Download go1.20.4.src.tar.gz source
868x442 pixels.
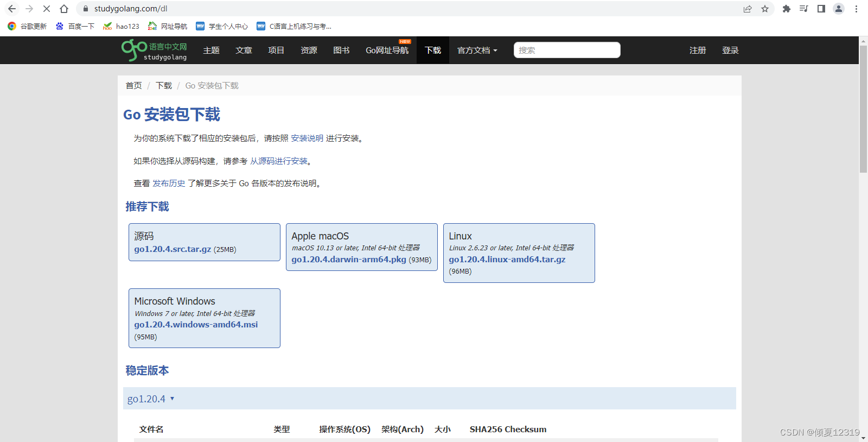pos(173,249)
